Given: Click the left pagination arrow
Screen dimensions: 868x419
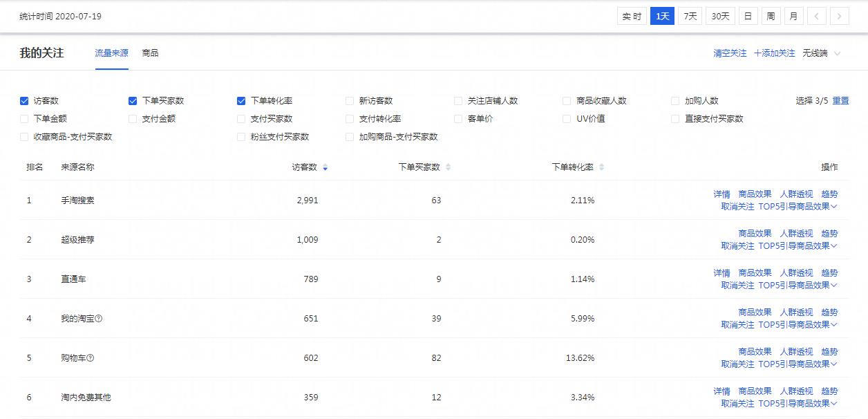Looking at the screenshot, I should point(818,15).
